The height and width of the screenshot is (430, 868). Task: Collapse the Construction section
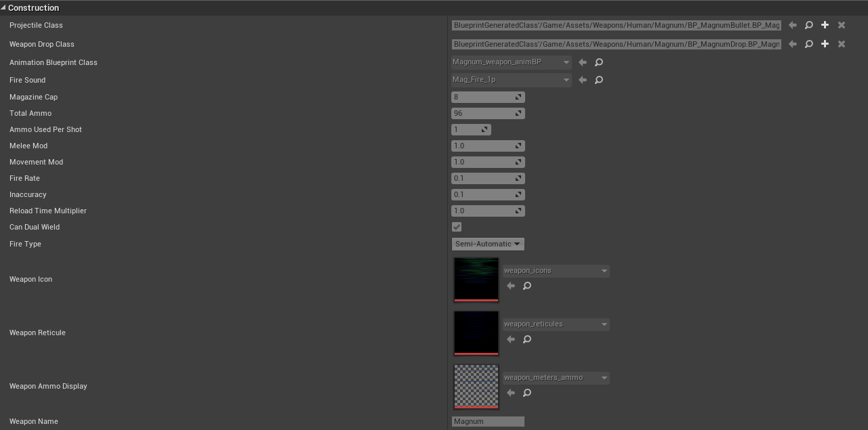point(4,8)
